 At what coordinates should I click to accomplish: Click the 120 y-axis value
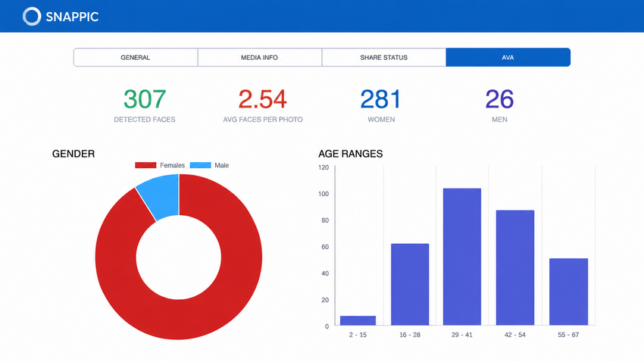(x=324, y=167)
